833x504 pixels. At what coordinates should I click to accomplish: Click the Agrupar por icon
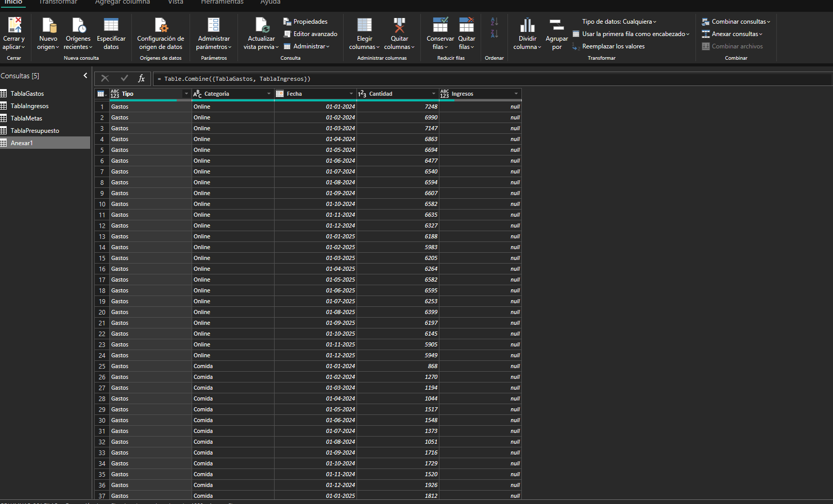pyautogui.click(x=556, y=25)
